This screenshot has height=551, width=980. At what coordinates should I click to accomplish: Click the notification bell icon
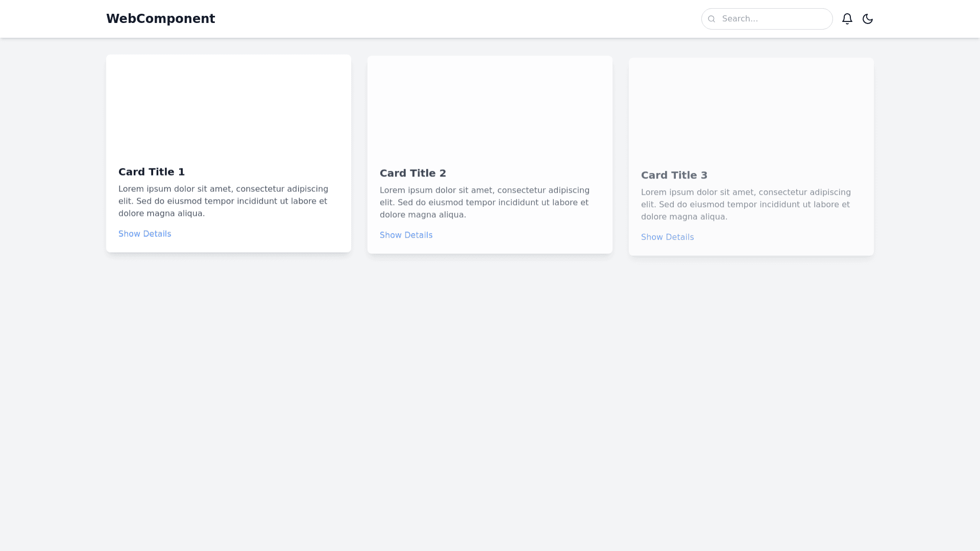847,19
